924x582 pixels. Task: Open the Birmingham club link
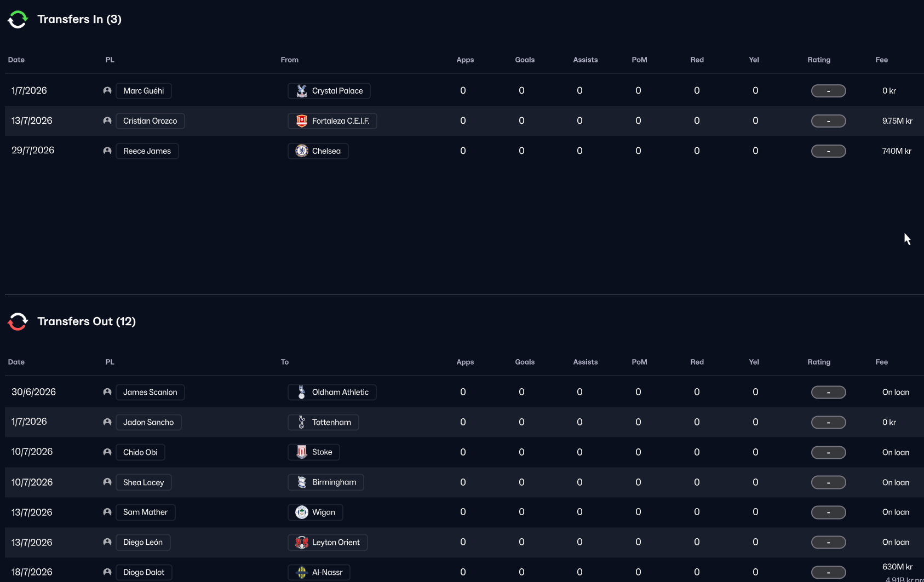334,482
